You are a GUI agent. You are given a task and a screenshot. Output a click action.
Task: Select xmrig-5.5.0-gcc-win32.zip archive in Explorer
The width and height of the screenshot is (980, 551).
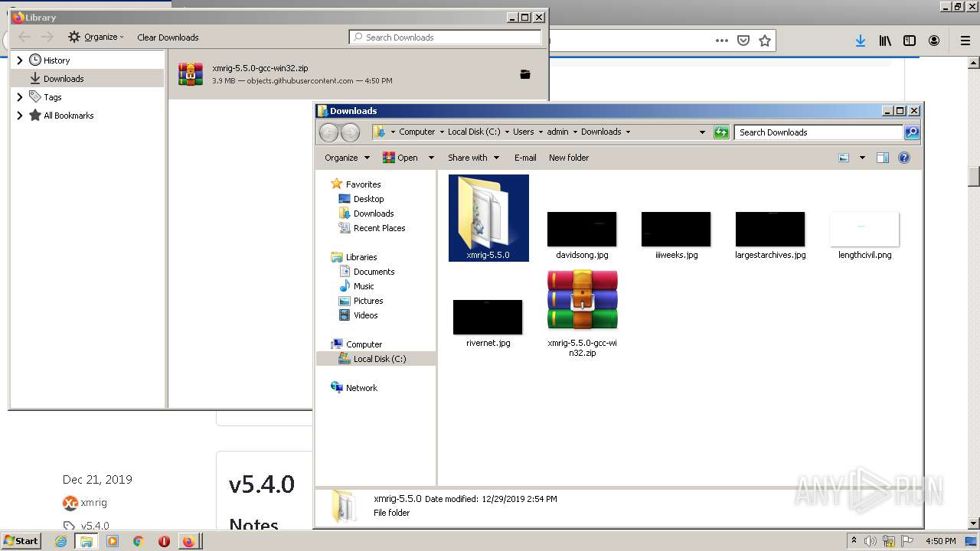[583, 314]
